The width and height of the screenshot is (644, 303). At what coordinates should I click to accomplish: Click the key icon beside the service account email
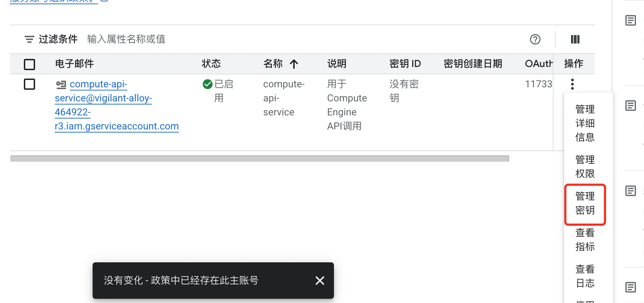pos(61,84)
